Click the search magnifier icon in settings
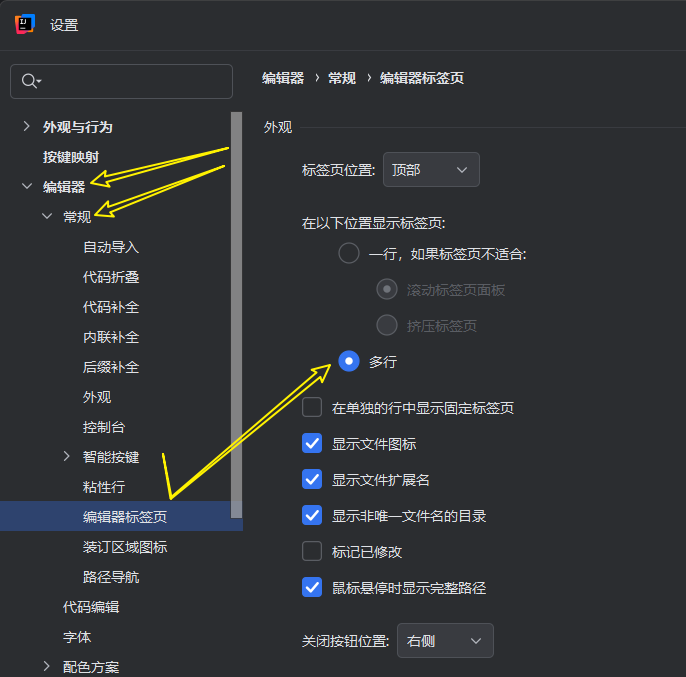The image size is (686, 677). (x=29, y=82)
